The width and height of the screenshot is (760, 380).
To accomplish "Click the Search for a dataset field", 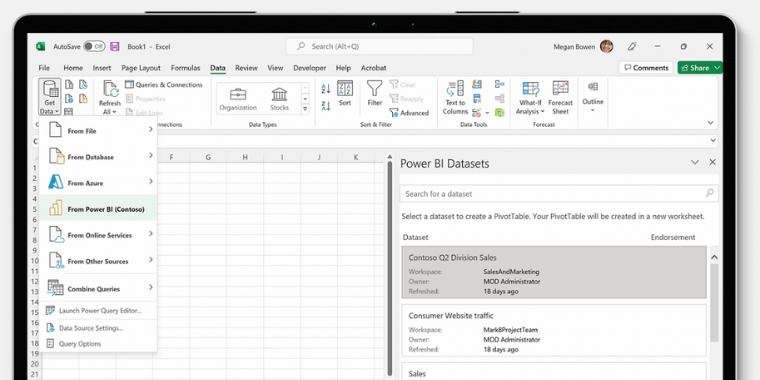I will click(x=559, y=193).
